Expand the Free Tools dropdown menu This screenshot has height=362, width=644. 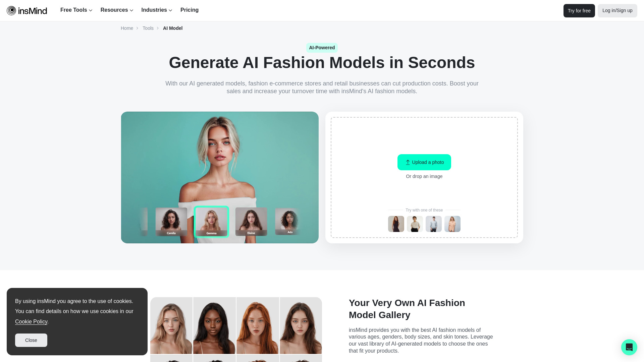pyautogui.click(x=76, y=10)
